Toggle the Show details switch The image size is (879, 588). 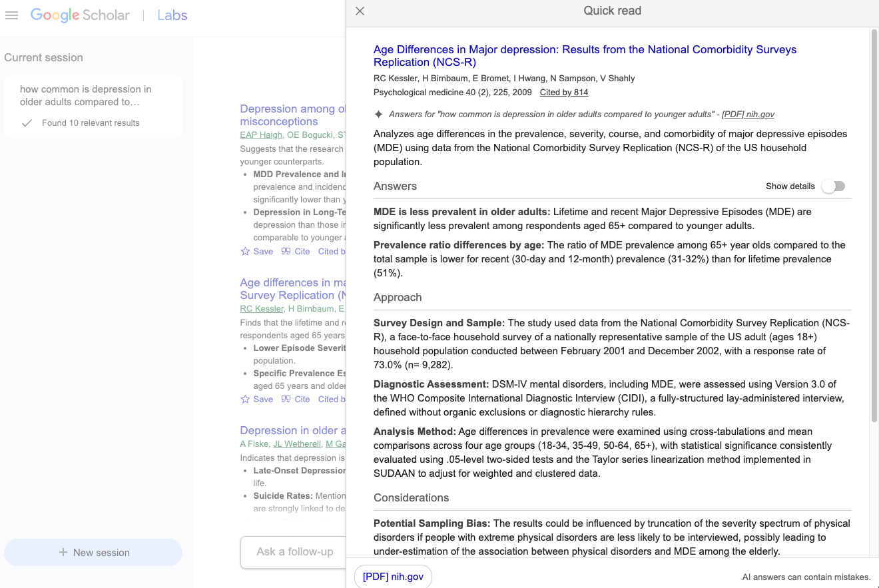833,186
